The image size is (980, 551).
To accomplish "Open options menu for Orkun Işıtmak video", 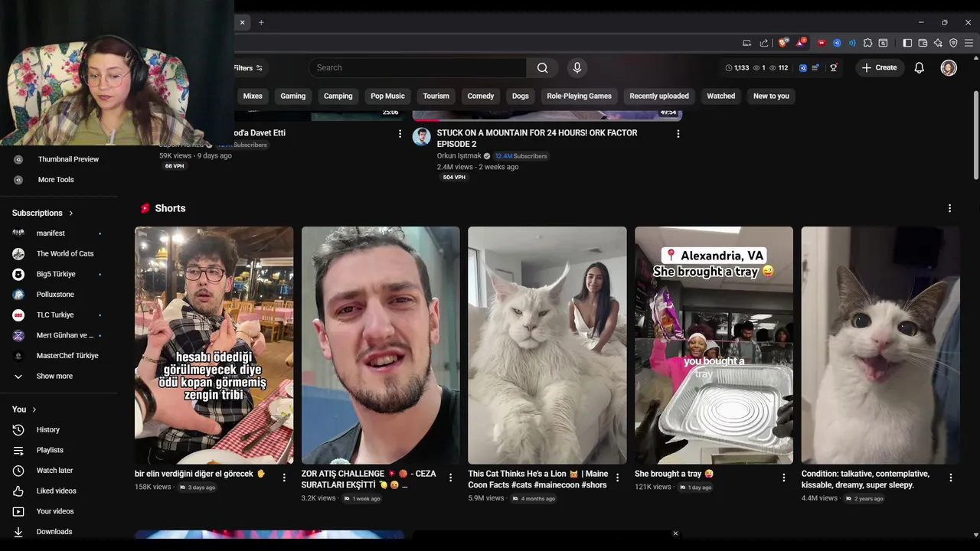I will pos(678,134).
